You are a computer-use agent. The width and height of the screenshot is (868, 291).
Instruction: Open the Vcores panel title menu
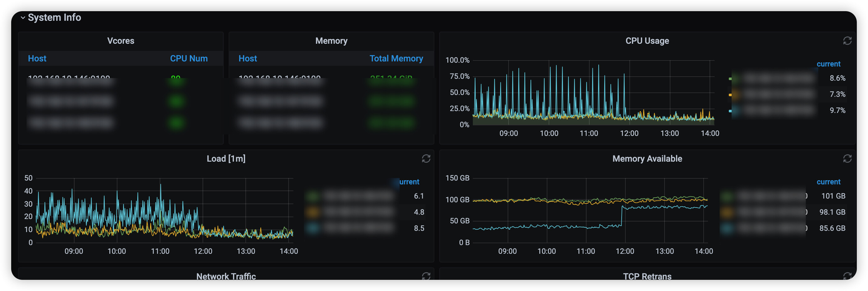tap(121, 41)
